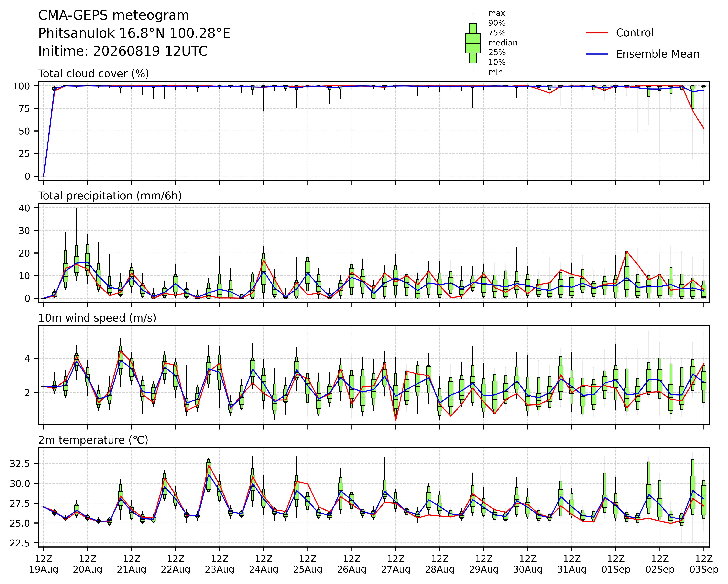Click the red Control legend line
Image resolution: width=728 pixels, height=584 pixels.
pos(597,33)
